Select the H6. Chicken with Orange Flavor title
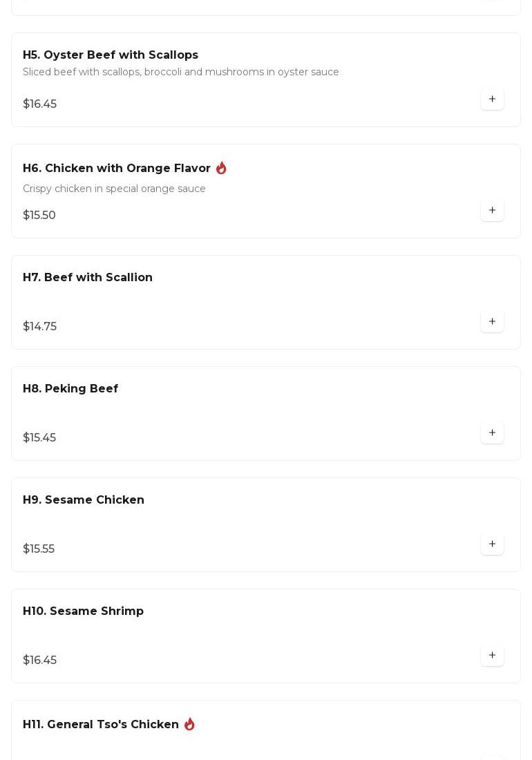Image resolution: width=532 pixels, height=760 pixels. [116, 169]
